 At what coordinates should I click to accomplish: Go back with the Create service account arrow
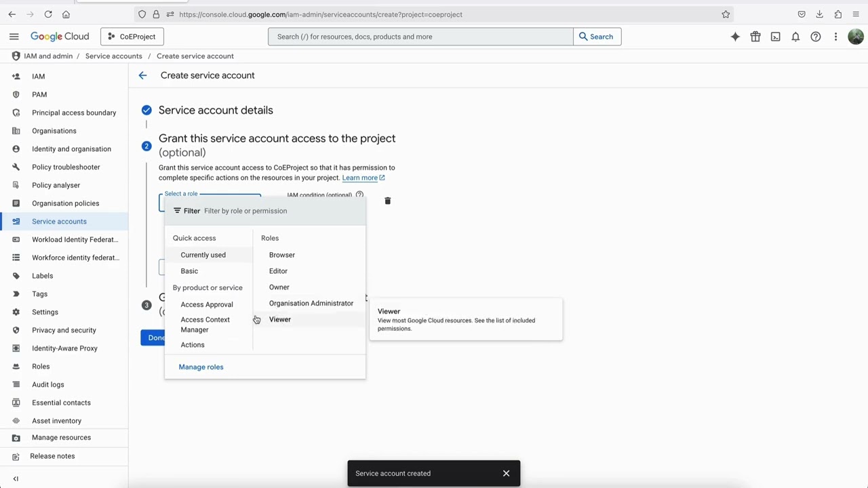coord(142,75)
